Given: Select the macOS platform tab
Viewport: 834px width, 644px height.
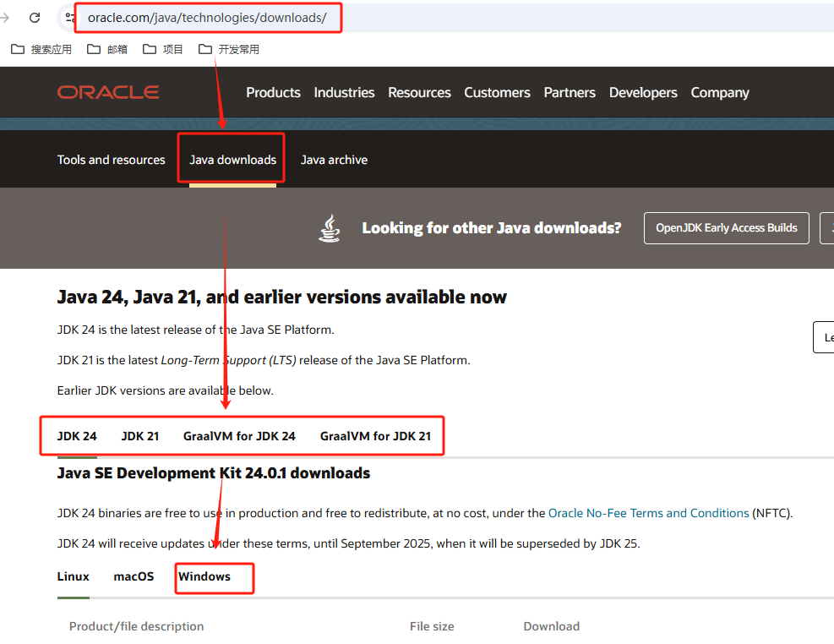Looking at the screenshot, I should [134, 576].
